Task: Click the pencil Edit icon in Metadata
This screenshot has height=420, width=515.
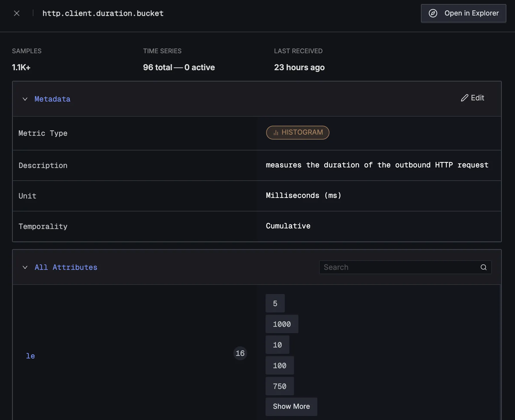Action: pyautogui.click(x=464, y=98)
